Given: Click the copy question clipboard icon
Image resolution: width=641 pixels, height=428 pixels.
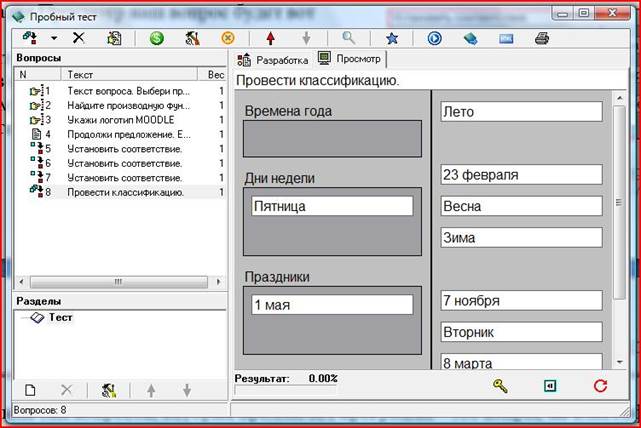Looking at the screenshot, I should click(x=114, y=38).
